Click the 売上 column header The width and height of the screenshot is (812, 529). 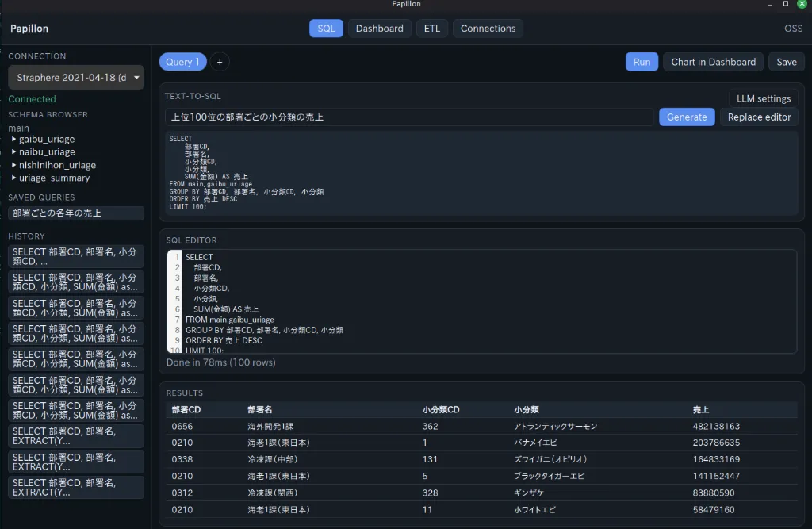point(701,410)
